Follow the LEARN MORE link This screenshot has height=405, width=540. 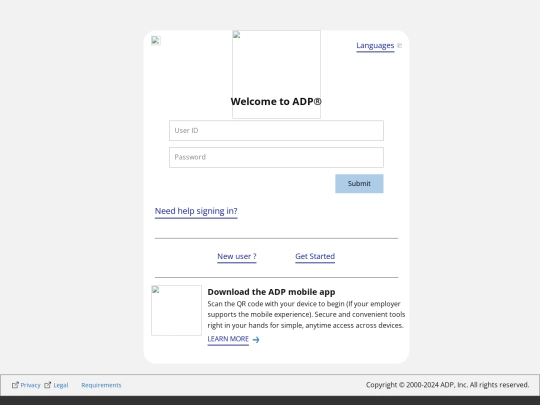[228, 339]
